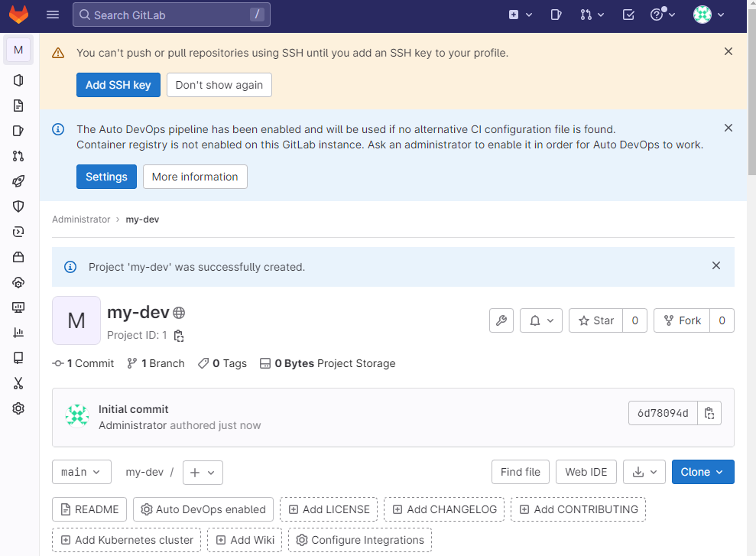Screen dimensions: 756x556
Task: Open Project information sidebar icon
Action: point(18,80)
